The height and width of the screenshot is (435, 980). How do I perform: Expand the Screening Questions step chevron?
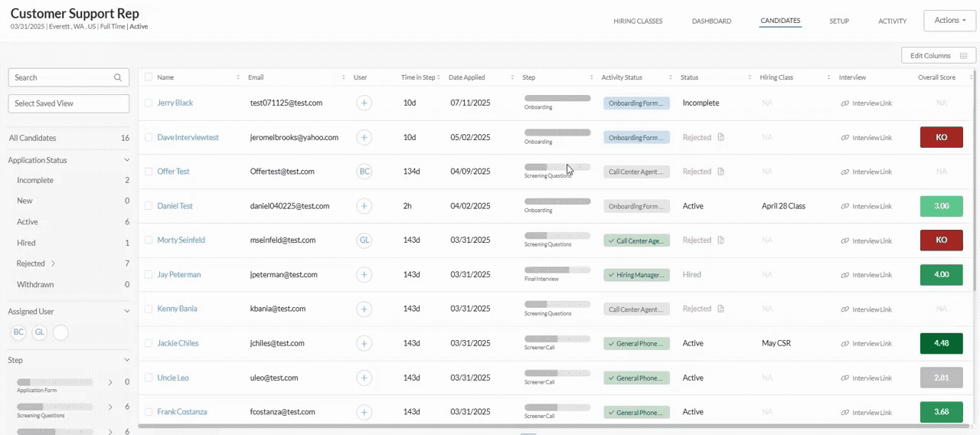[110, 407]
